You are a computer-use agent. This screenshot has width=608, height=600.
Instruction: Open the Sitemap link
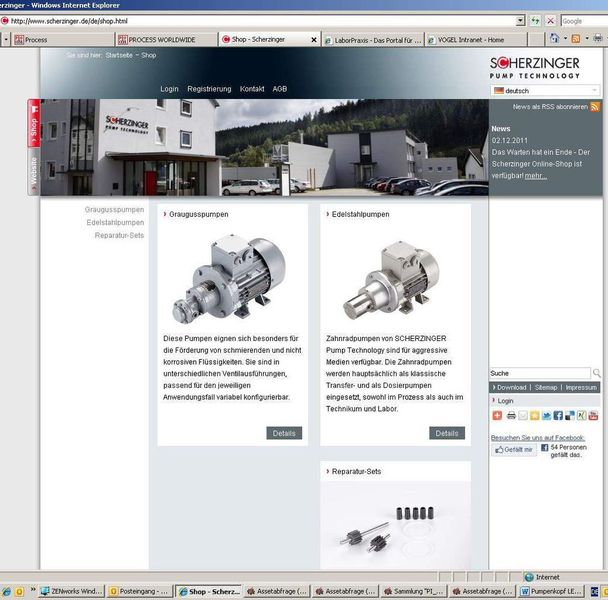click(x=546, y=387)
